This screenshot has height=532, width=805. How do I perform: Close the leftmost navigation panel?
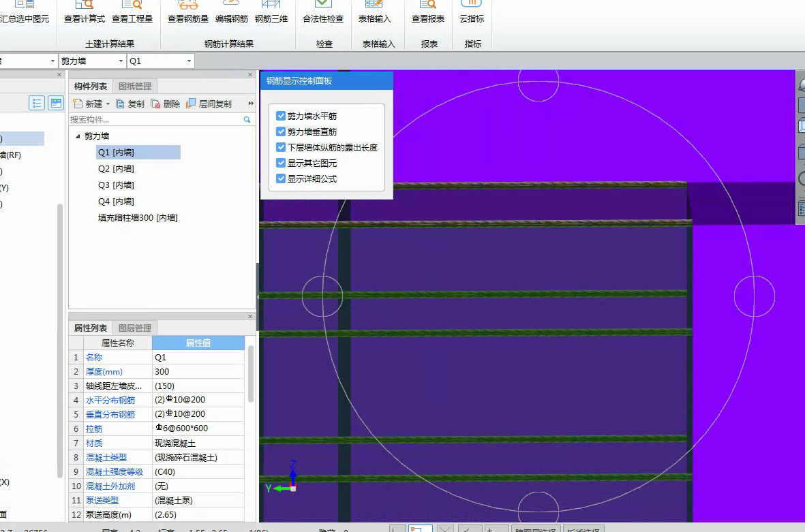(59, 75)
